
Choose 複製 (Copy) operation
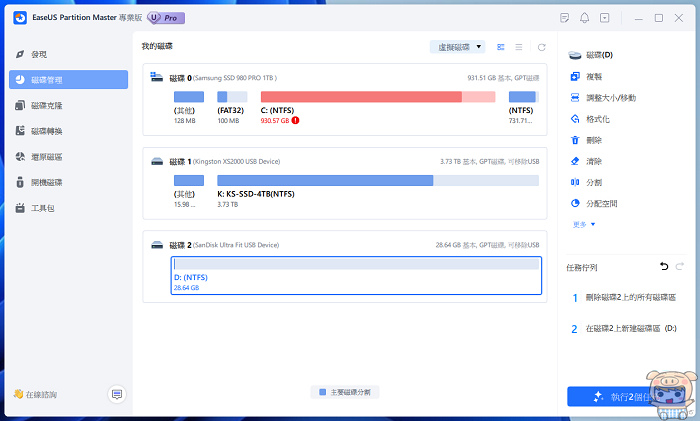tap(587, 77)
